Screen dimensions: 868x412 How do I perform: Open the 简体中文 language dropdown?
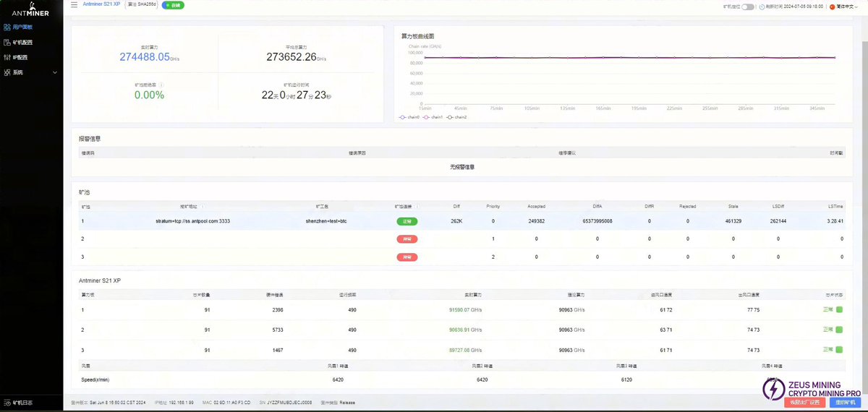coord(843,7)
